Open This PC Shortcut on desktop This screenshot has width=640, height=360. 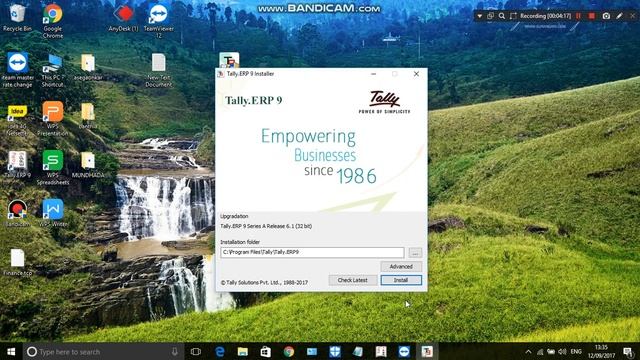(x=52, y=70)
